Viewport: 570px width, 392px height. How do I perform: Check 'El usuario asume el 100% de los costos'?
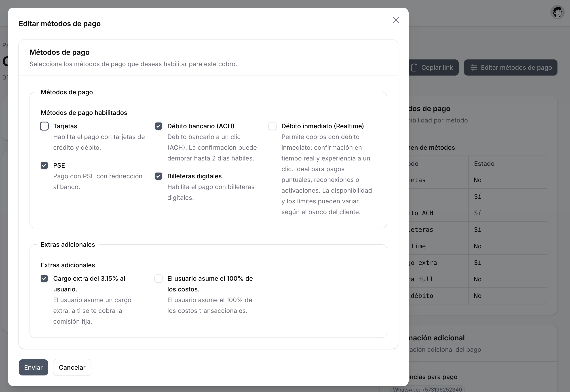[159, 278]
